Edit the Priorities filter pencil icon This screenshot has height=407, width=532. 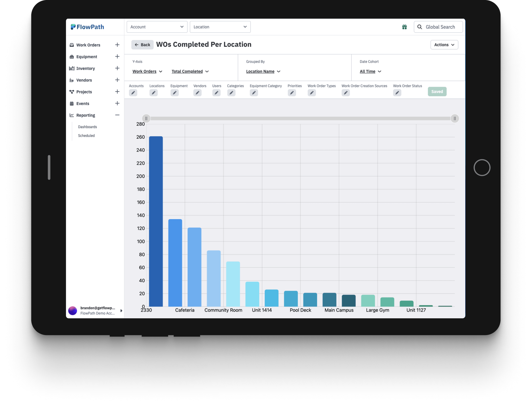click(x=292, y=93)
